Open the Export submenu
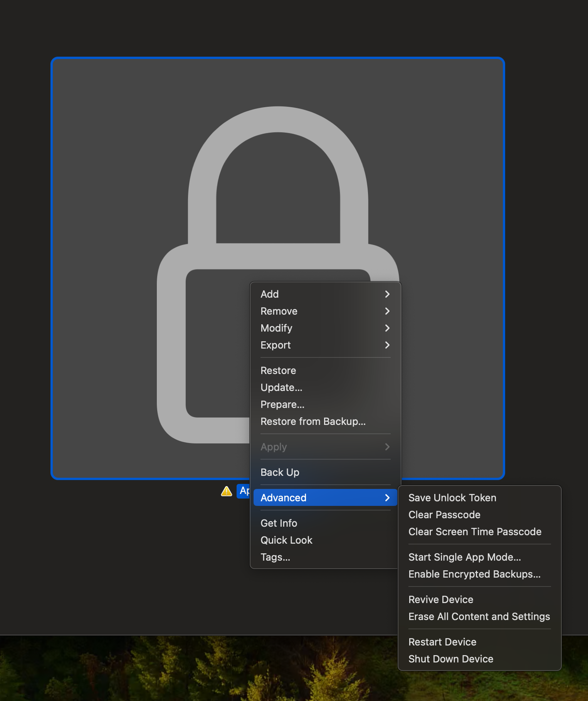This screenshot has width=588, height=701. [x=325, y=345]
